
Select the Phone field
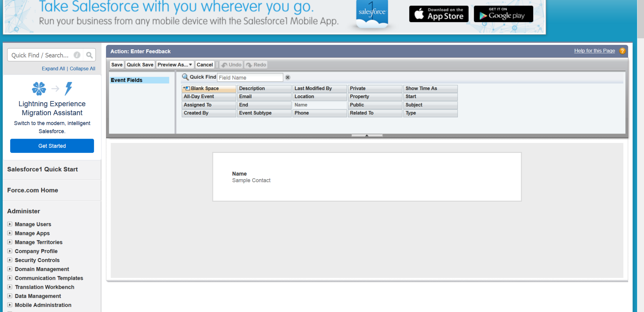pyautogui.click(x=320, y=113)
